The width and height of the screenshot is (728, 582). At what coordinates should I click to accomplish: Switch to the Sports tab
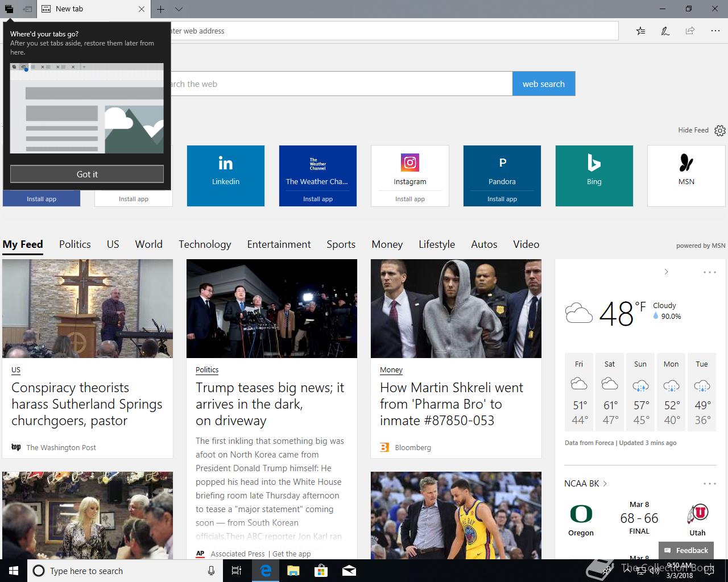(x=341, y=244)
